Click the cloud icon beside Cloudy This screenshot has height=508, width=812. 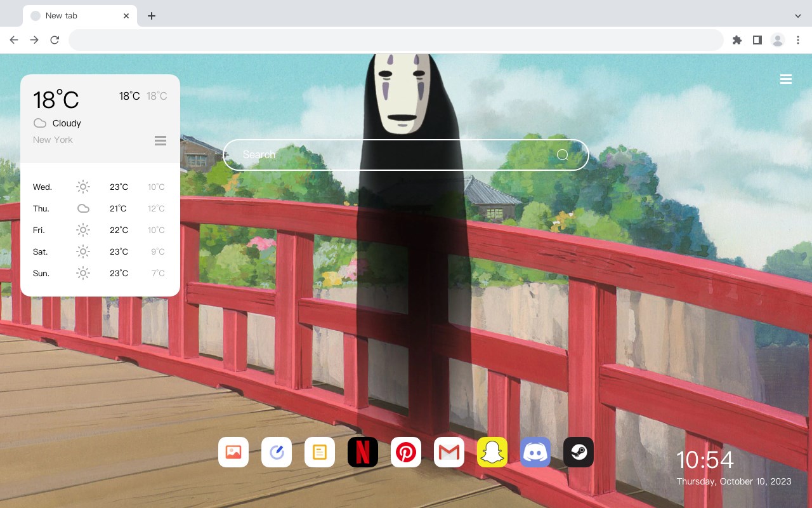(40, 123)
